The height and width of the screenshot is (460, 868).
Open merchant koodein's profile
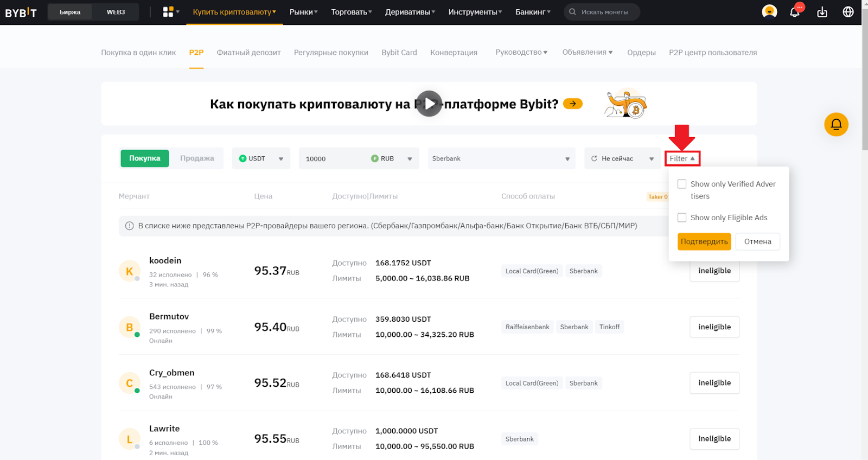[x=165, y=261]
